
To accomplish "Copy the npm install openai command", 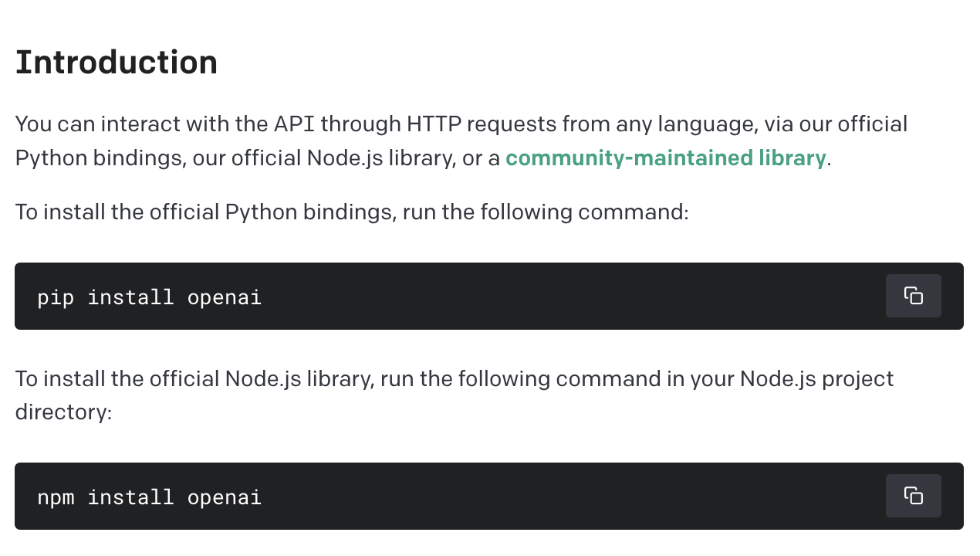I will [x=913, y=496].
